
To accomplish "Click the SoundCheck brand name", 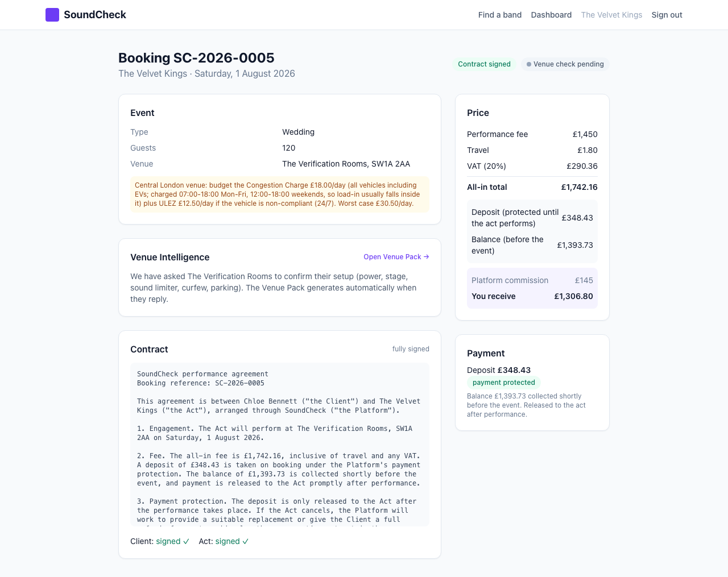I will [x=95, y=15].
